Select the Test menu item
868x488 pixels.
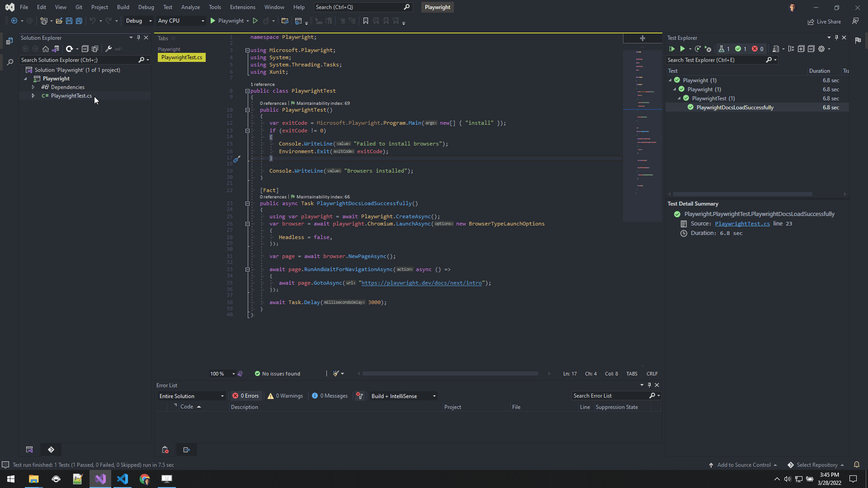click(168, 7)
